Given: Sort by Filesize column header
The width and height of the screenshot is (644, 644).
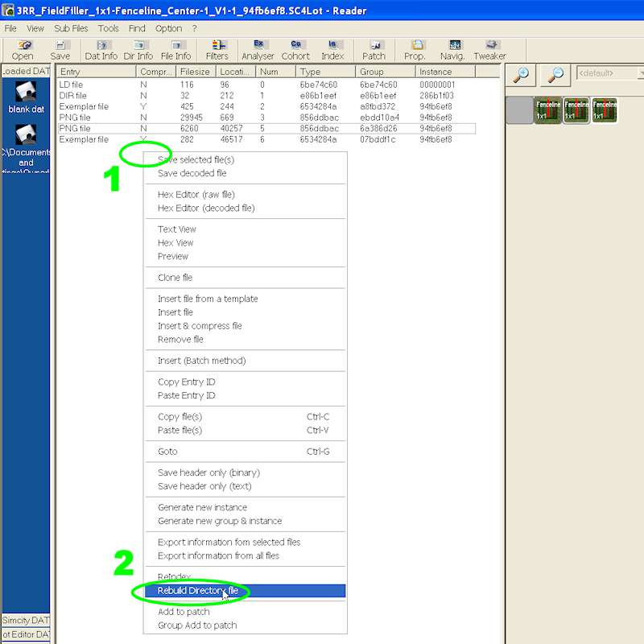Looking at the screenshot, I should coord(196,72).
